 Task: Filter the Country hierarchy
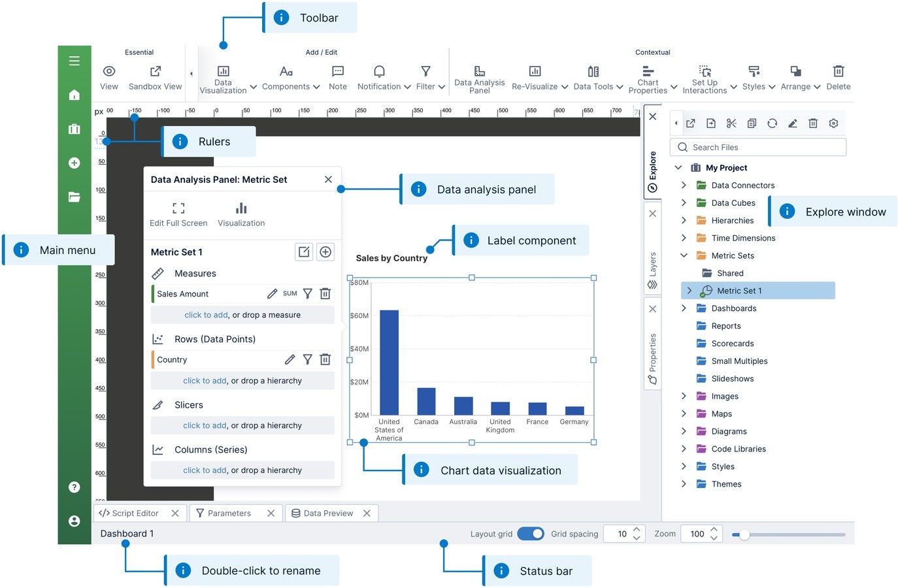pos(307,359)
